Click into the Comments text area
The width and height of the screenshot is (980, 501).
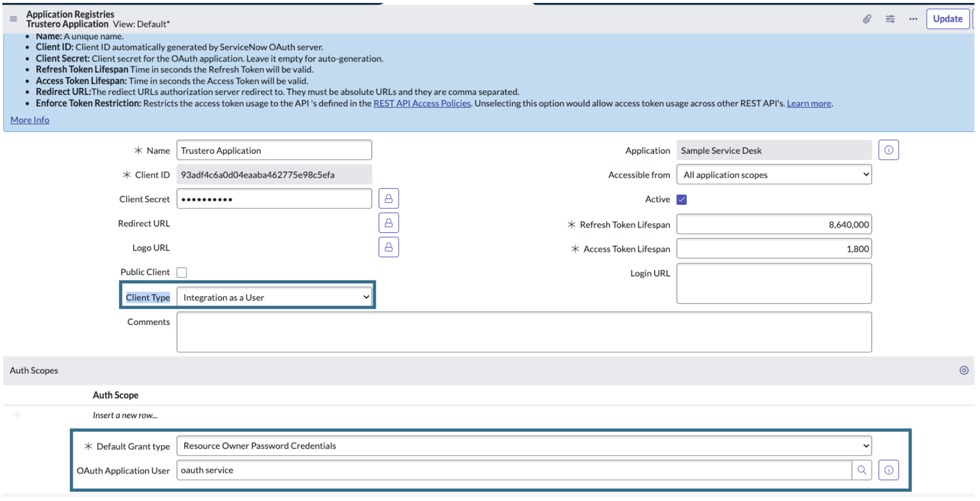(524, 332)
